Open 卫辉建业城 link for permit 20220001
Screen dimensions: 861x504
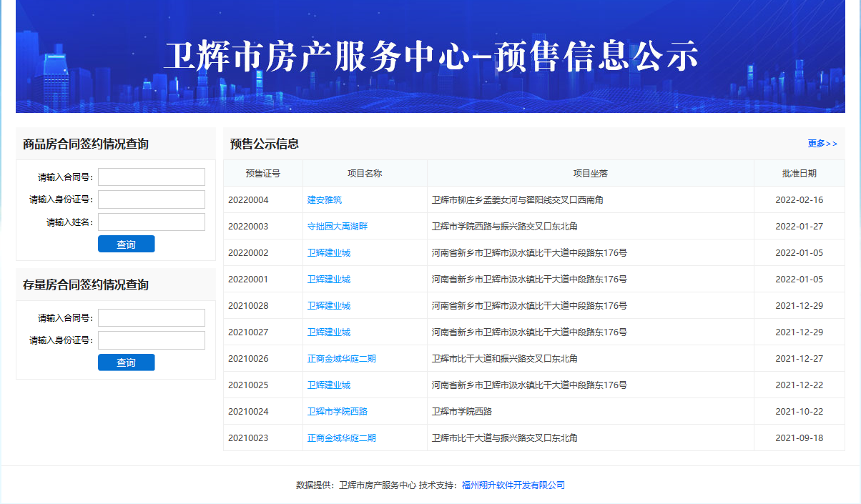click(329, 280)
